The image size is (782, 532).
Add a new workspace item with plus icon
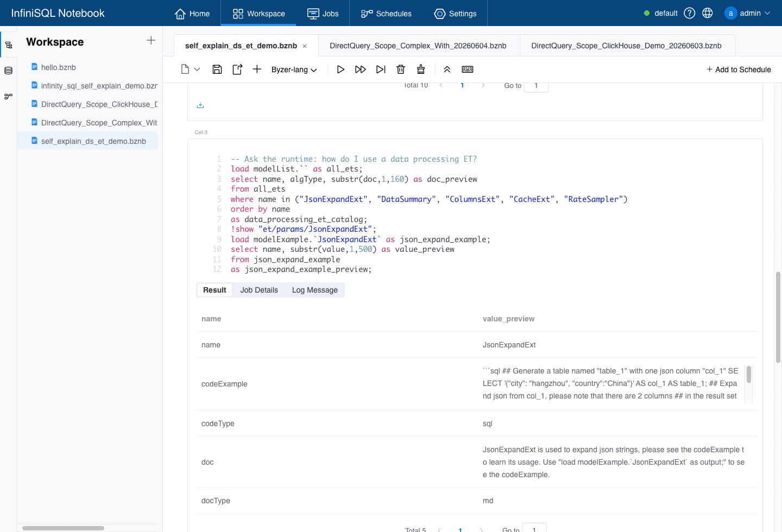click(x=151, y=40)
